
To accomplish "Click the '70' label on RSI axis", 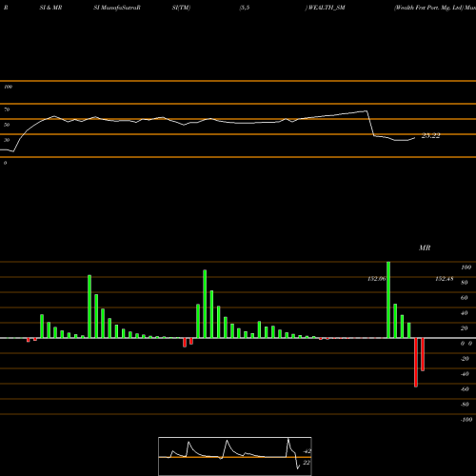I will [7, 109].
